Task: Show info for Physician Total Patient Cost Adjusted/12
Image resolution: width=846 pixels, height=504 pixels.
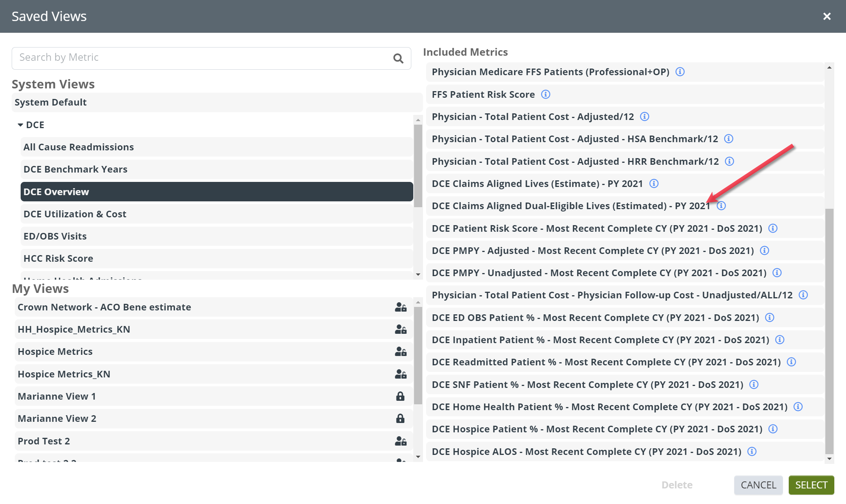Action: tap(645, 116)
